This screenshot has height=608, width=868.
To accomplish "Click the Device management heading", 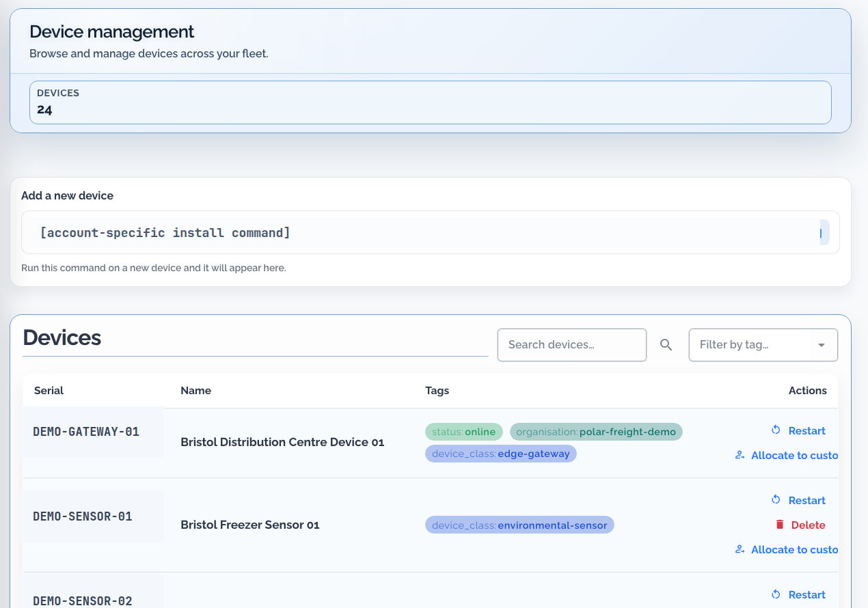I will tap(112, 31).
